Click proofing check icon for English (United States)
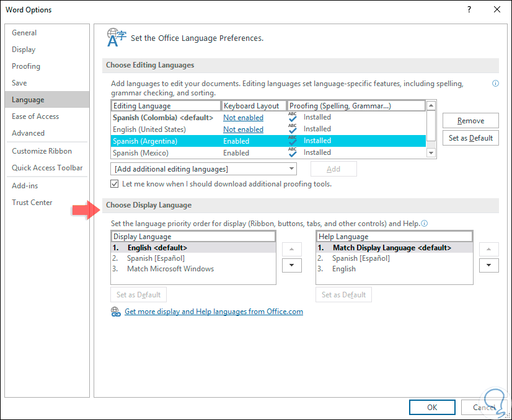Viewport: 512px width, 420px height. click(293, 129)
